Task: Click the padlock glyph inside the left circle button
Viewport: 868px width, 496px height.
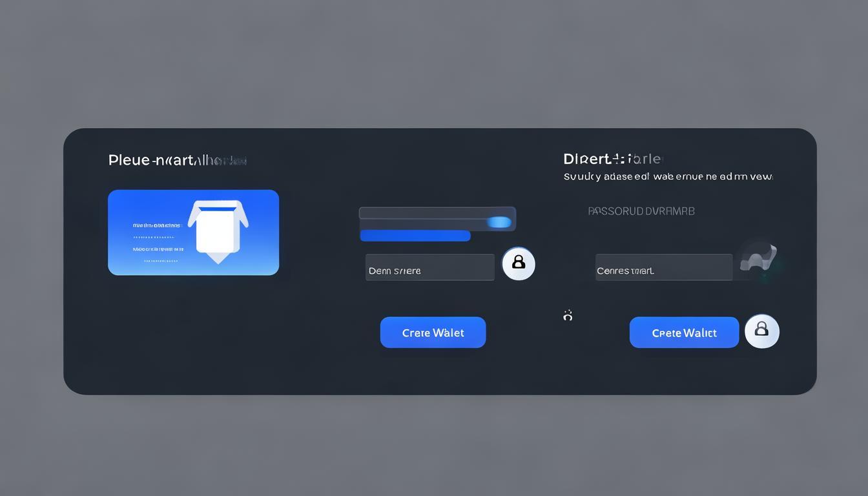Action: pyautogui.click(x=519, y=263)
